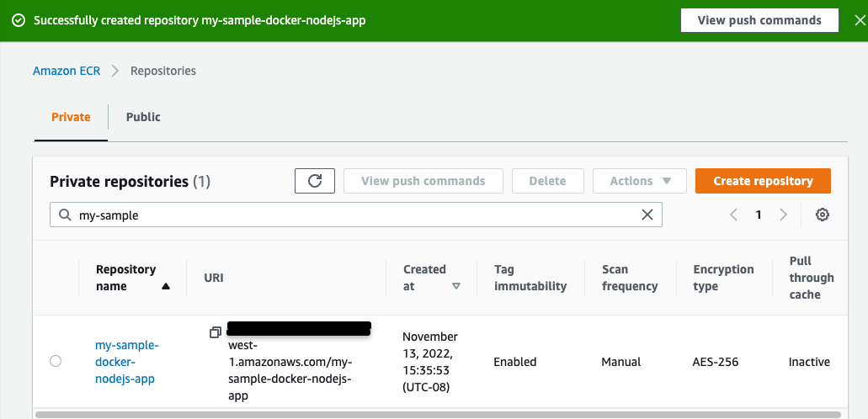This screenshot has height=419, width=868.
Task: Click the Private repositories (1) heading
Action: click(130, 182)
